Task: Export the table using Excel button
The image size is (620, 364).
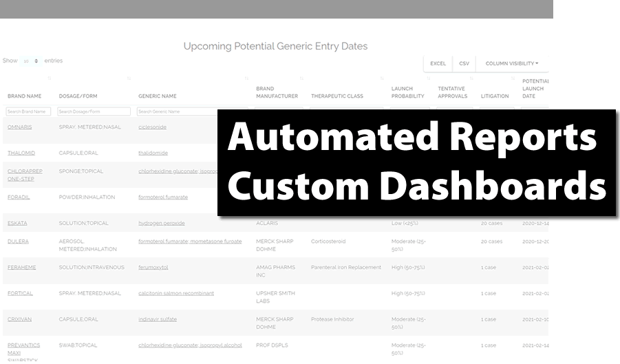Action: (x=438, y=63)
